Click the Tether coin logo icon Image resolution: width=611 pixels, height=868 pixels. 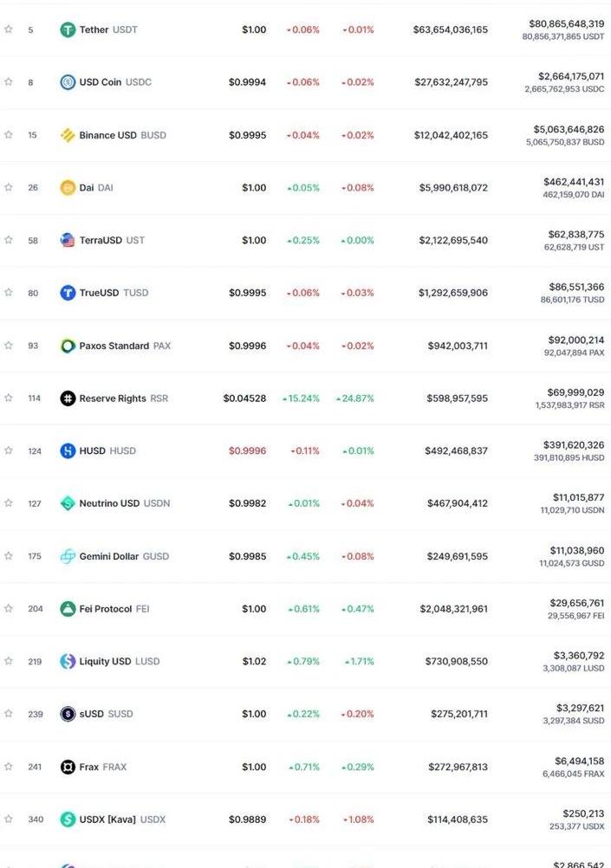pyautogui.click(x=68, y=29)
